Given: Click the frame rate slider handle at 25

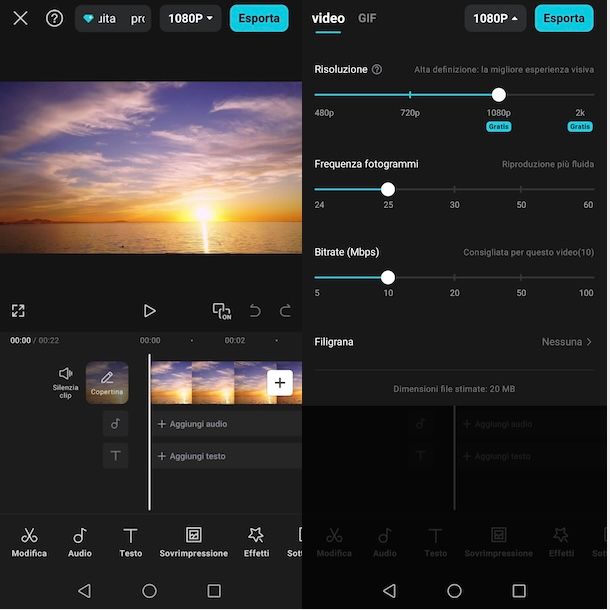Looking at the screenshot, I should pyautogui.click(x=388, y=189).
